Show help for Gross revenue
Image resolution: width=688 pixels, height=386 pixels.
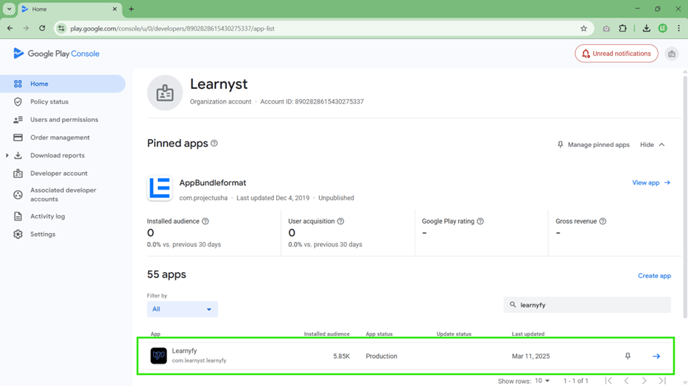point(603,222)
